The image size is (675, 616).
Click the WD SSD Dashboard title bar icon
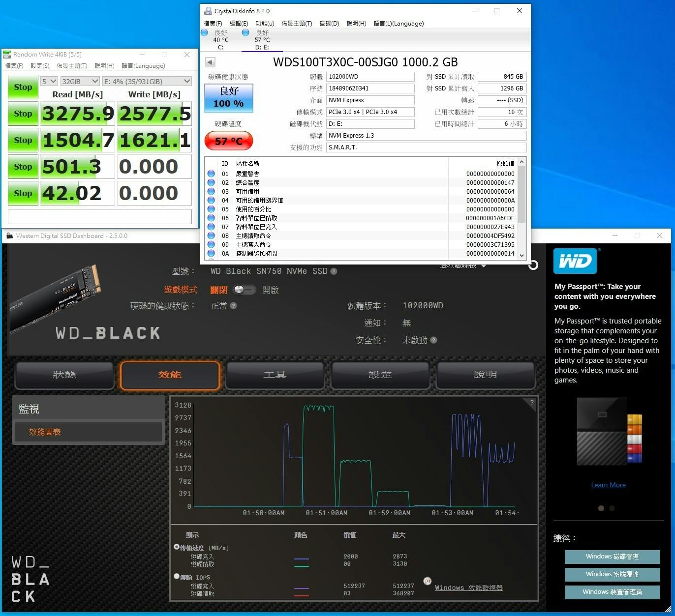pyautogui.click(x=9, y=236)
